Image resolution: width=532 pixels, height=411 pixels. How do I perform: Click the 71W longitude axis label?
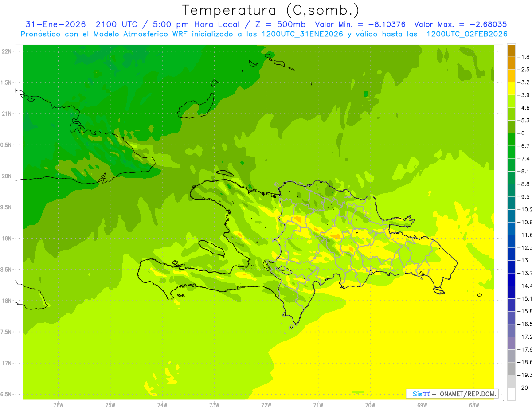[x=318, y=405]
